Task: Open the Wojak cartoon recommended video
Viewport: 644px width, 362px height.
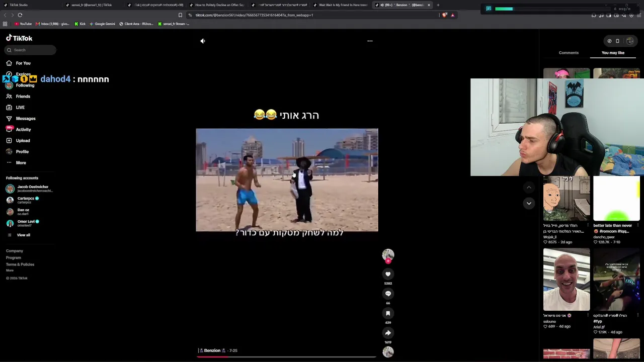Action: (567, 199)
